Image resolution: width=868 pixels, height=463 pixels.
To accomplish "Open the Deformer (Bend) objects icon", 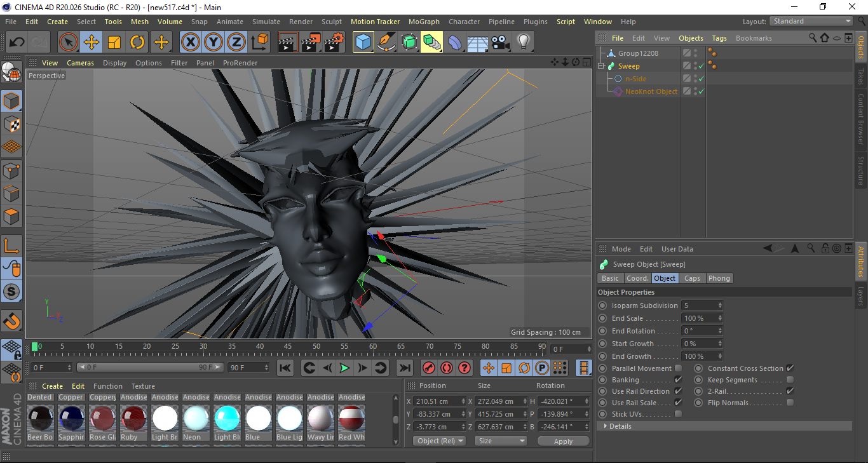I will coord(455,43).
